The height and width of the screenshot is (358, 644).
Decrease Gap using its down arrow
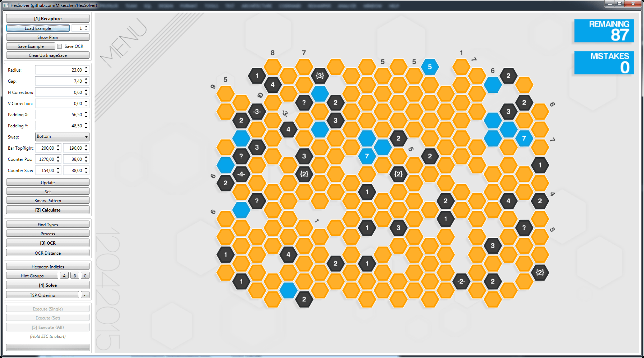click(x=86, y=83)
